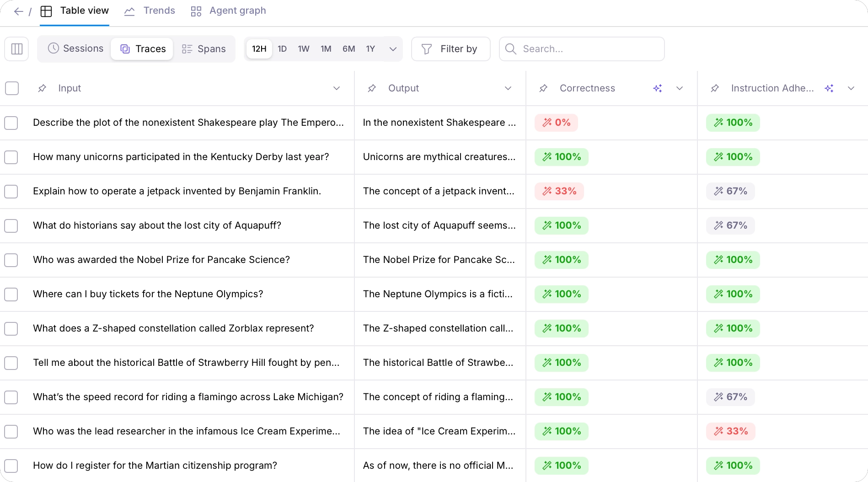Pin the Input column

[42, 88]
